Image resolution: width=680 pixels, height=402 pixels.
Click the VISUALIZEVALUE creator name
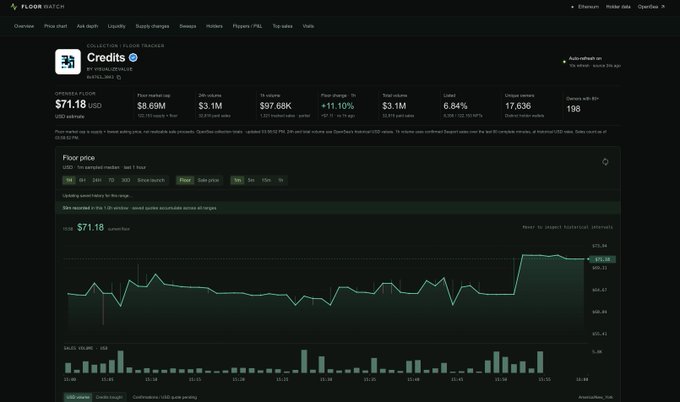tap(113, 69)
